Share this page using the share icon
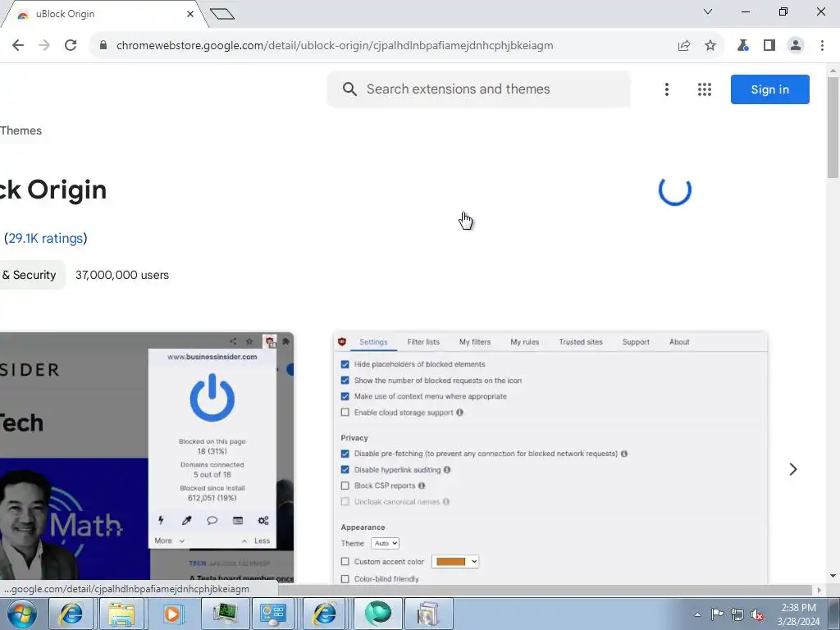This screenshot has width=840, height=630. pyautogui.click(x=684, y=46)
